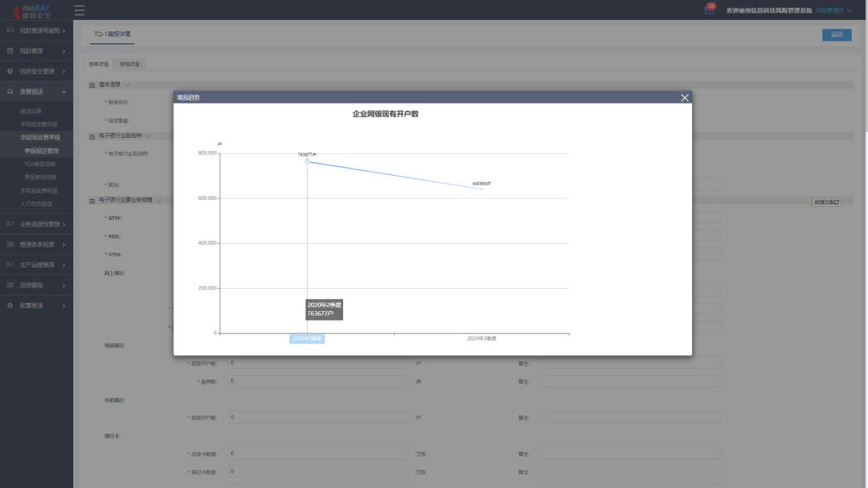Click the WebRAY logo
This screenshot has height=488, width=868.
pyautogui.click(x=31, y=10)
